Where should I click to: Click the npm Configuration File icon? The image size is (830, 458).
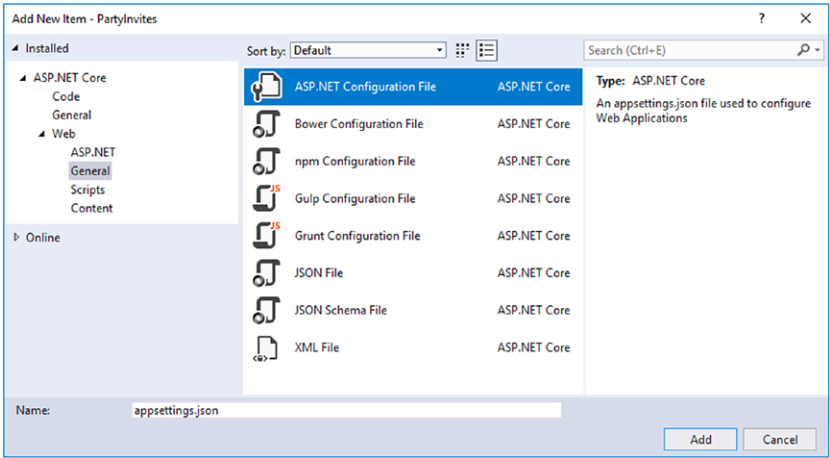[x=264, y=161]
